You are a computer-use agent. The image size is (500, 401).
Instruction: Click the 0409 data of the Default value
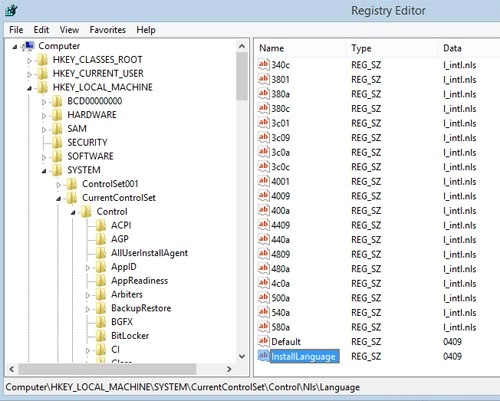click(452, 342)
